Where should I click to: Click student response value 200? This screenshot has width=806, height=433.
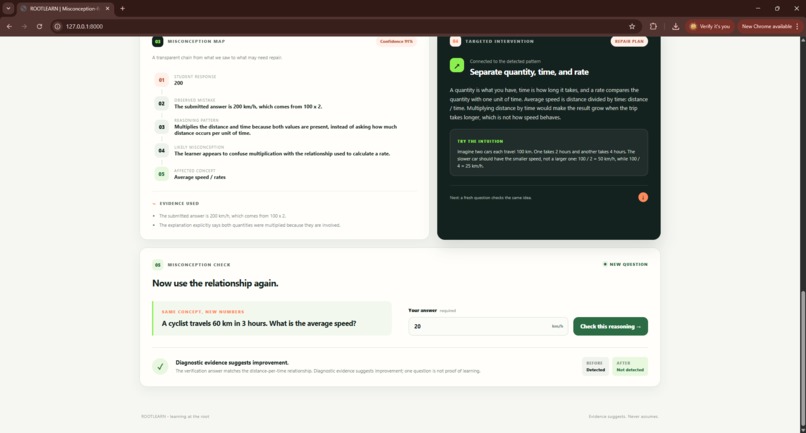[178, 83]
